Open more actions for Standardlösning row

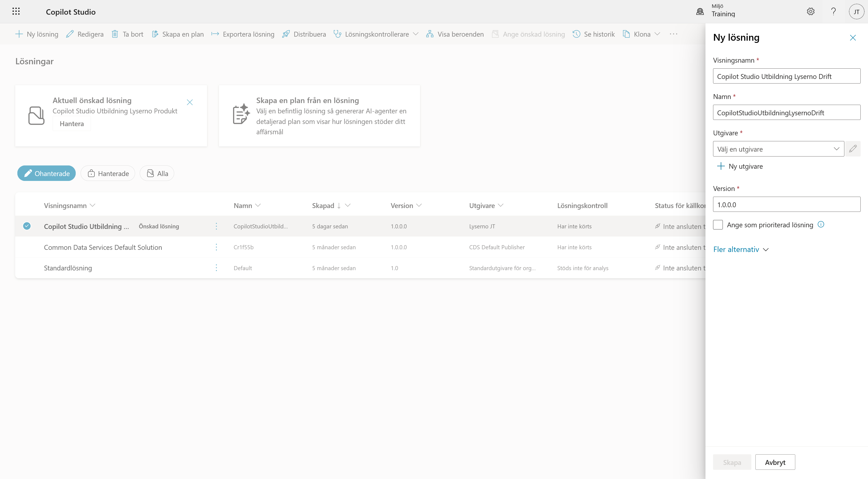click(216, 268)
